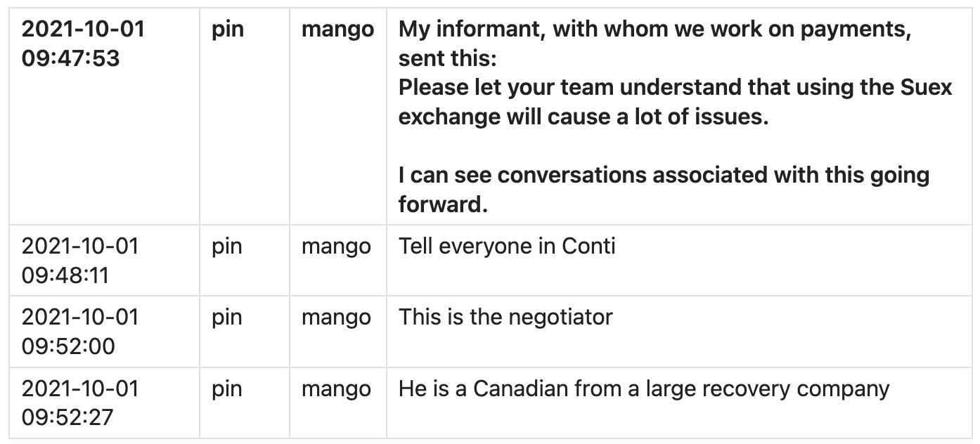The height and width of the screenshot is (444, 980).
Task: Click the 'My informant' message opening line
Action: (x=655, y=30)
